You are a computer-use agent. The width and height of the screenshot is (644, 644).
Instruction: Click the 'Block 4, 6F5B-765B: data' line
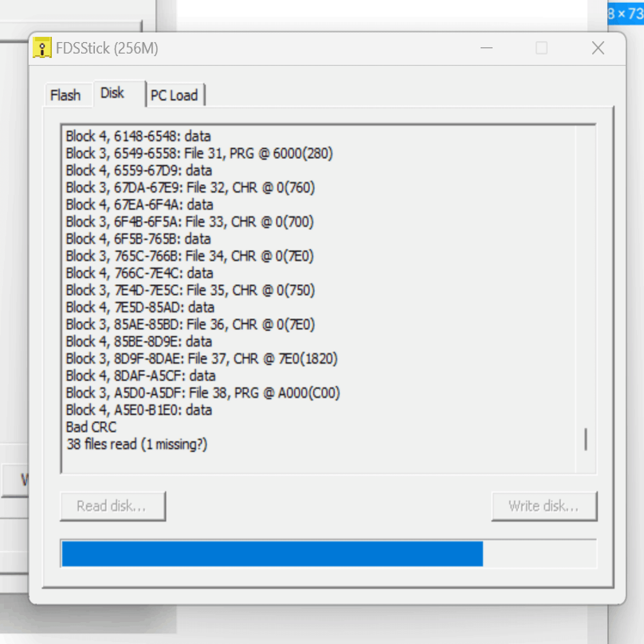[138, 239]
